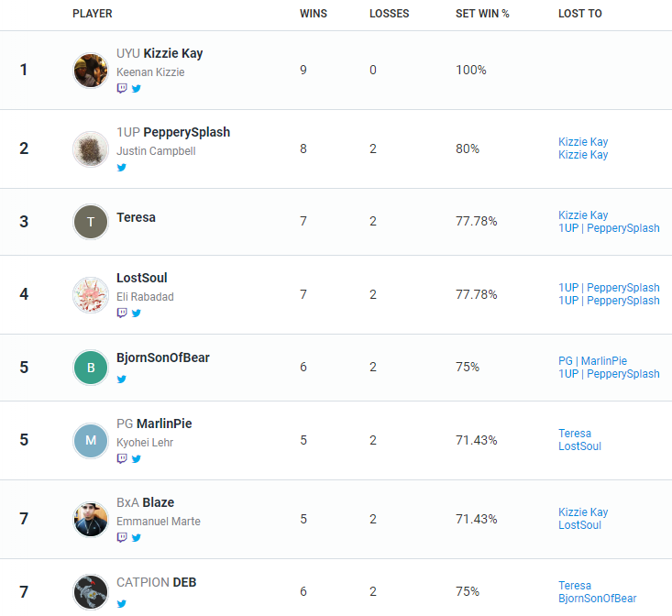Click Kizzie Kay's profile avatar
The width and height of the screenshot is (672, 616).
click(x=91, y=71)
